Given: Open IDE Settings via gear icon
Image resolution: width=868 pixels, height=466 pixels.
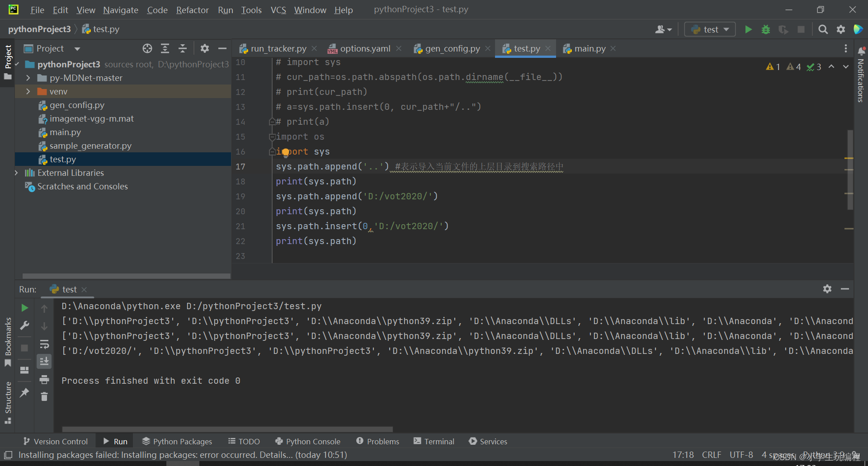Looking at the screenshot, I should tap(841, 29).
